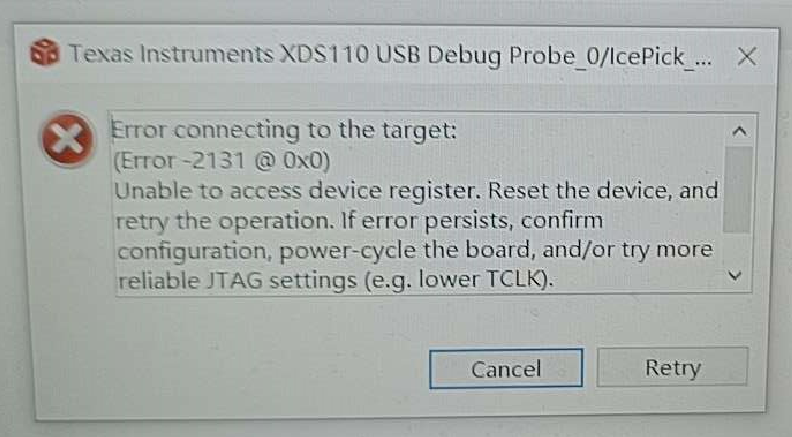
Task: Click the Texas Instruments XDS110 title text
Action: pos(390,55)
